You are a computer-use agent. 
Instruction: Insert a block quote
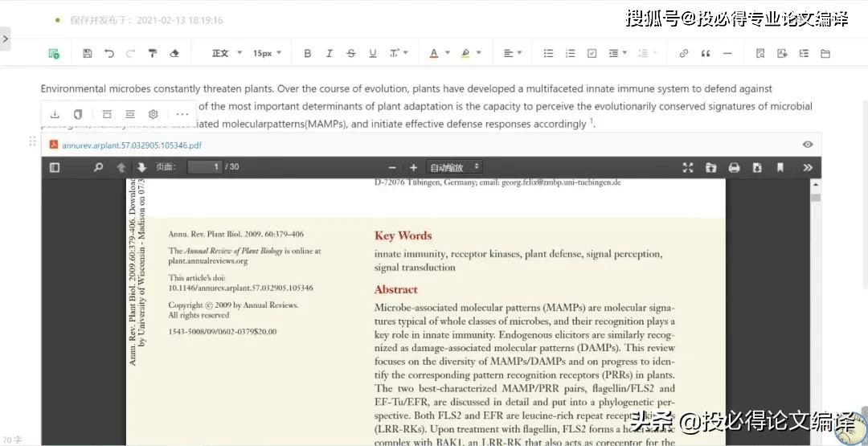[x=706, y=54]
